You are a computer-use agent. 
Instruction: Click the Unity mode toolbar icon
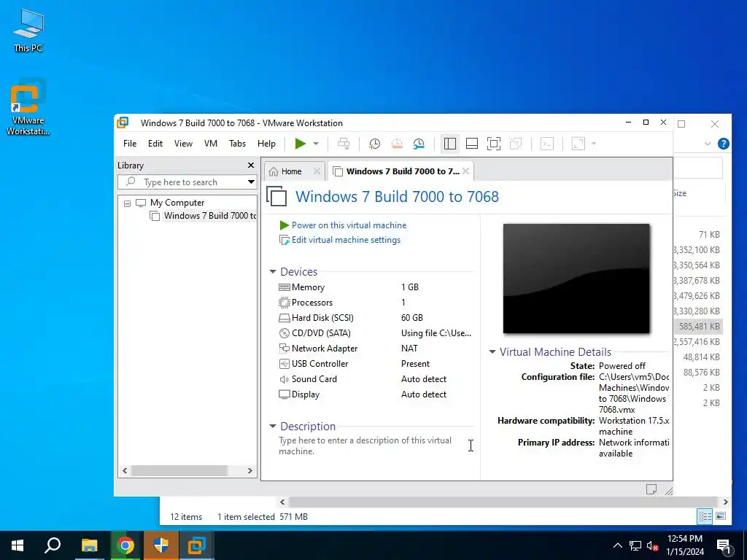(x=516, y=144)
